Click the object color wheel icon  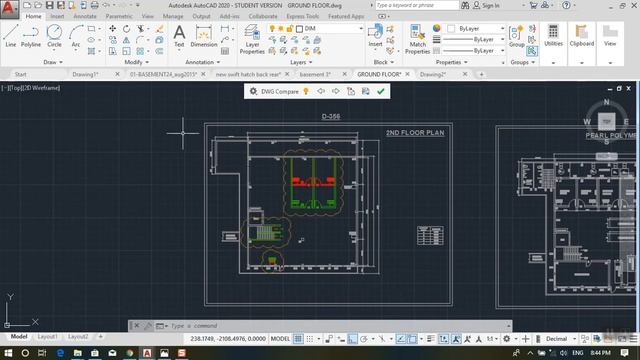pos(437,28)
